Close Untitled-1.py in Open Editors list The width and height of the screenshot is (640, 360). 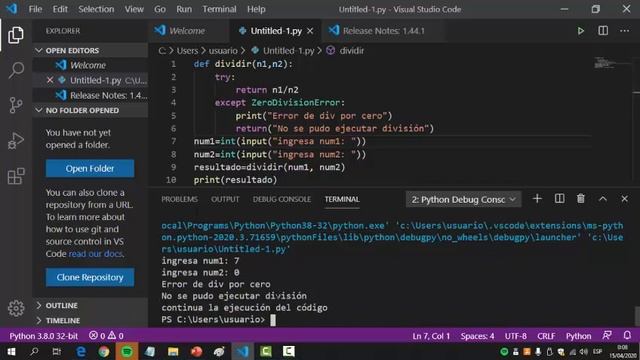50,80
